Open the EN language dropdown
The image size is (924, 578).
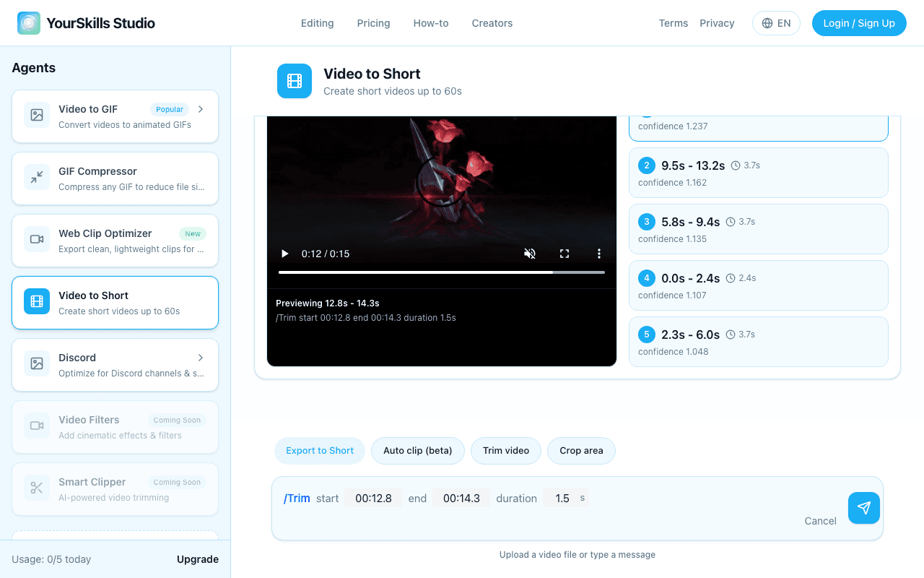point(776,23)
